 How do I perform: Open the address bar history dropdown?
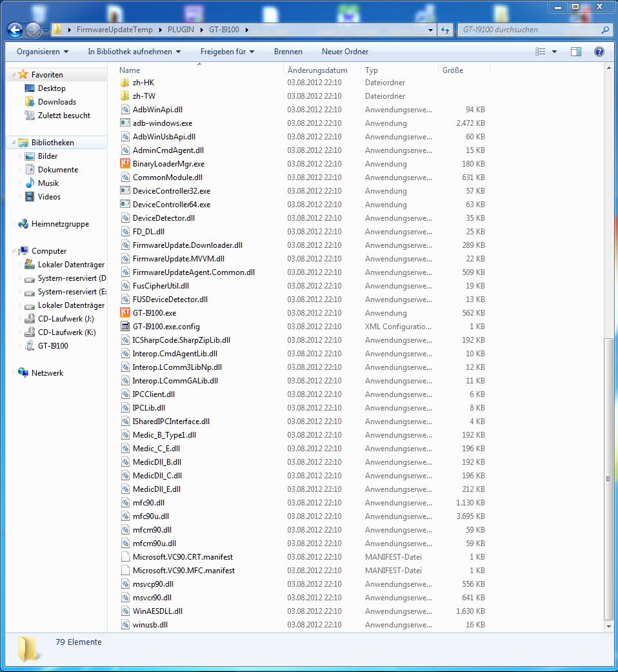430,30
